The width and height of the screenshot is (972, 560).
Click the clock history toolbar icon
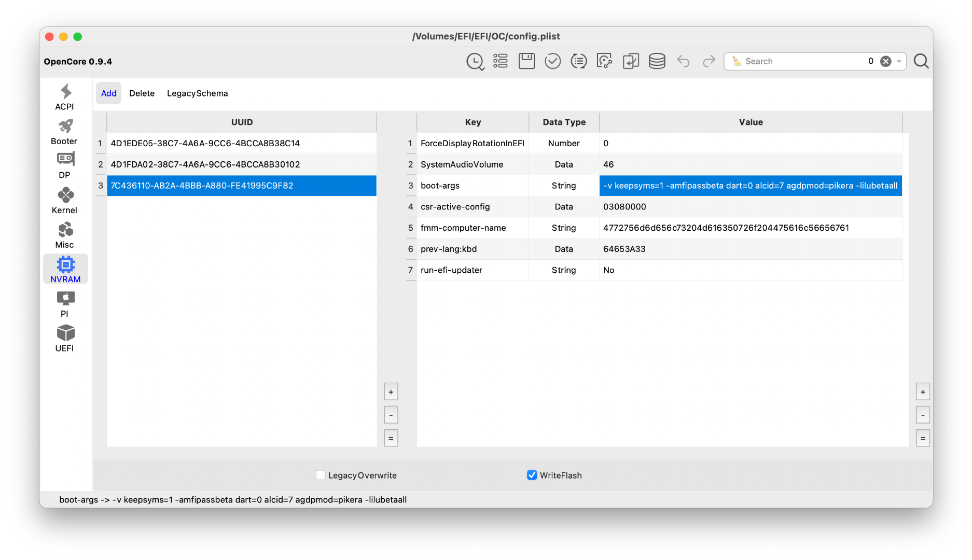pyautogui.click(x=475, y=61)
